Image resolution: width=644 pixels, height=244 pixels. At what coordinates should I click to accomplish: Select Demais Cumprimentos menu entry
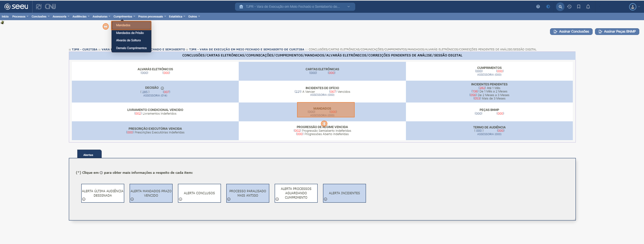[x=131, y=48]
